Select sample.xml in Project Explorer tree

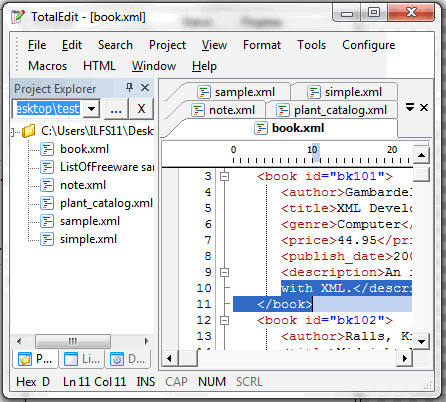pos(90,221)
